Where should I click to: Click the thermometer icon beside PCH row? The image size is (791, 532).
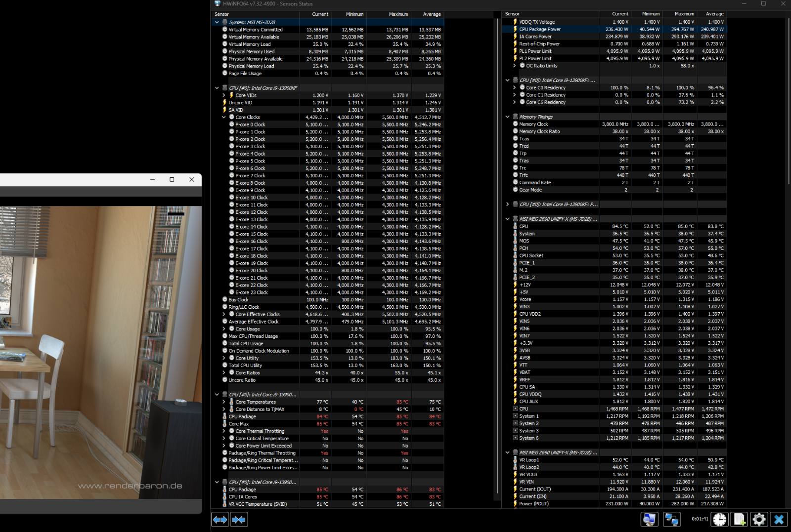pos(515,248)
